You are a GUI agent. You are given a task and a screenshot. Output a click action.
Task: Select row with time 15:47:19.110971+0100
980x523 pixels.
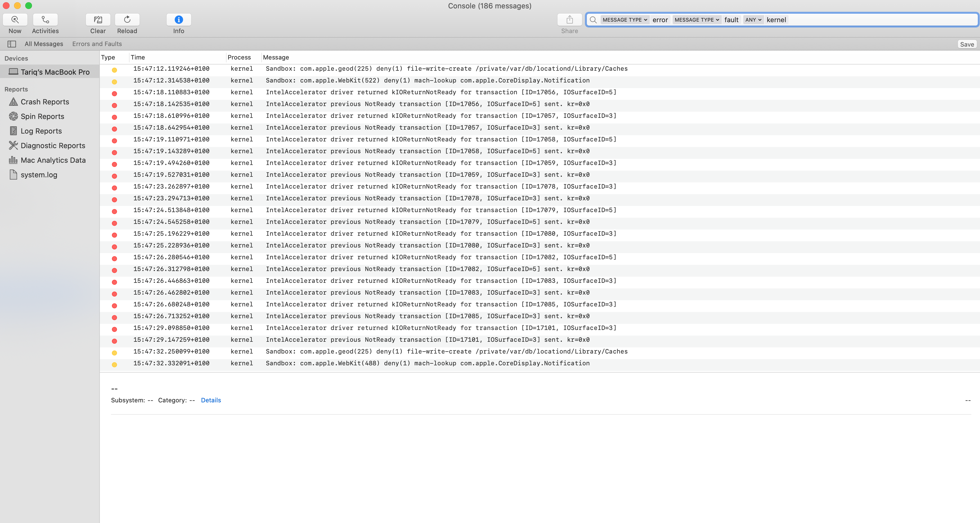coord(540,139)
